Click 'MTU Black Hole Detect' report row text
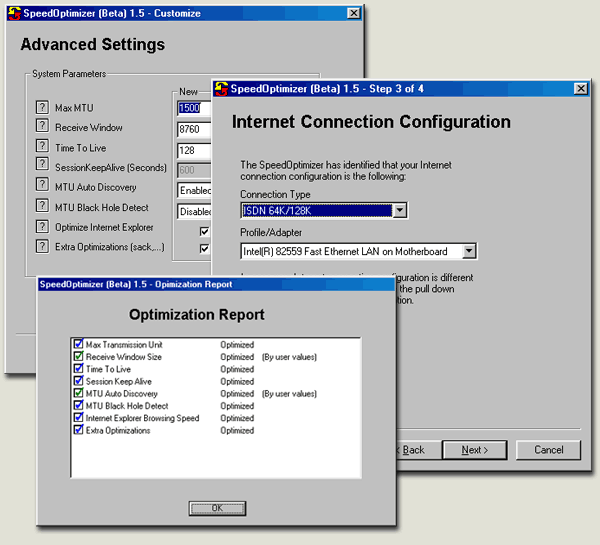 127,406
